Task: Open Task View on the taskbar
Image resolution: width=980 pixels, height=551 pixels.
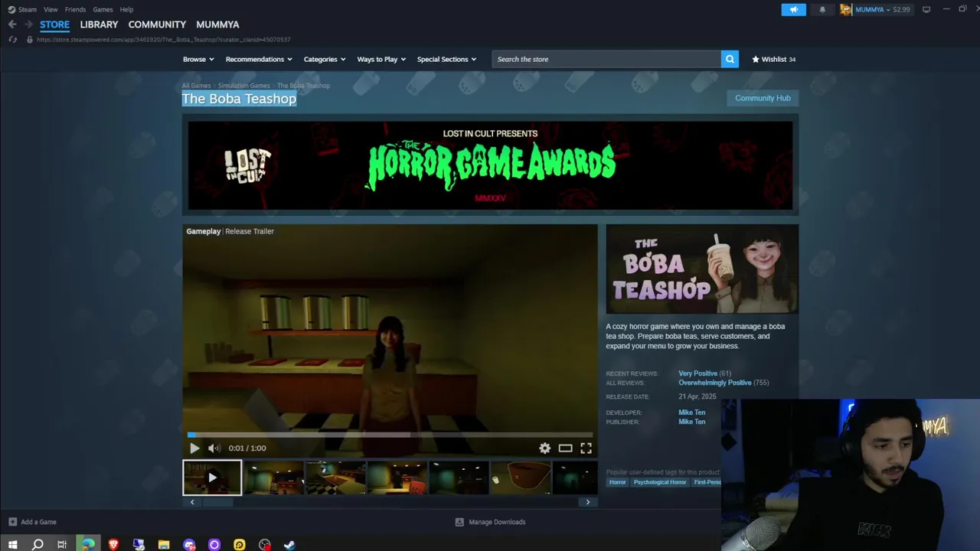Action: [62, 545]
